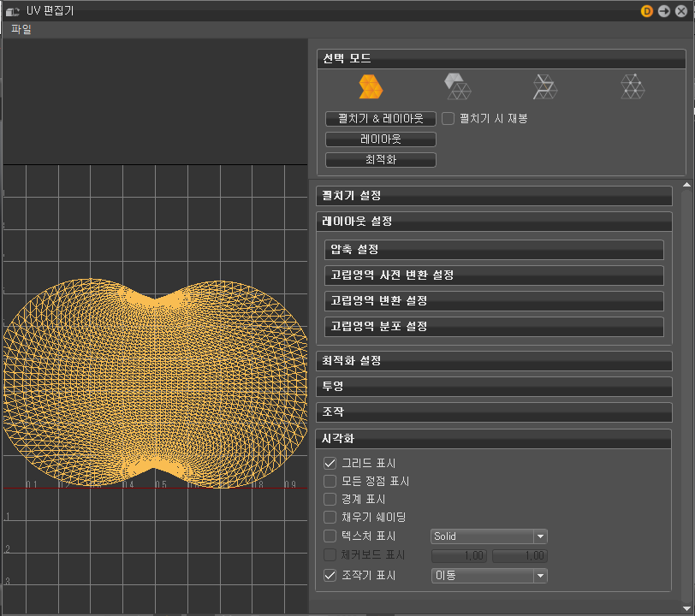
Task: Click the orange D icon in the title bar
Action: pyautogui.click(x=646, y=11)
